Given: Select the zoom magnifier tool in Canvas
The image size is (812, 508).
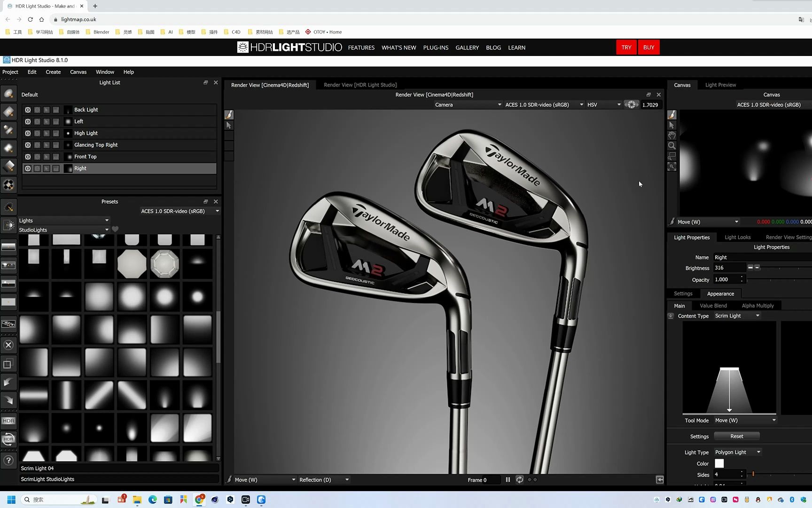Looking at the screenshot, I should click(672, 146).
